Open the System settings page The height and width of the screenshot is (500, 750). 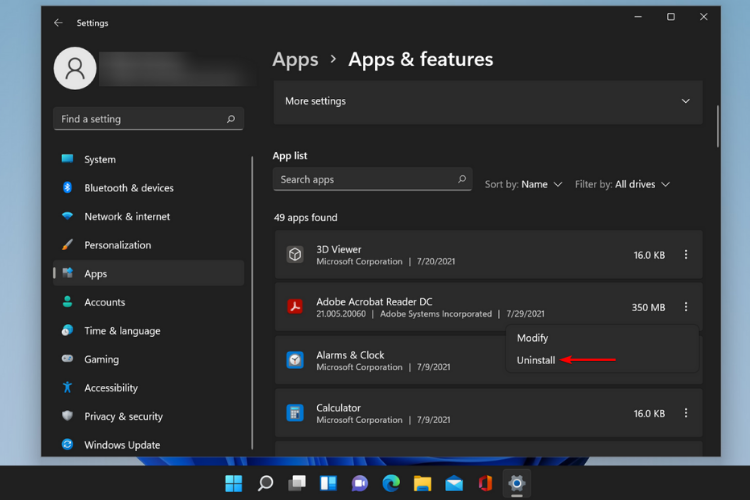(99, 159)
